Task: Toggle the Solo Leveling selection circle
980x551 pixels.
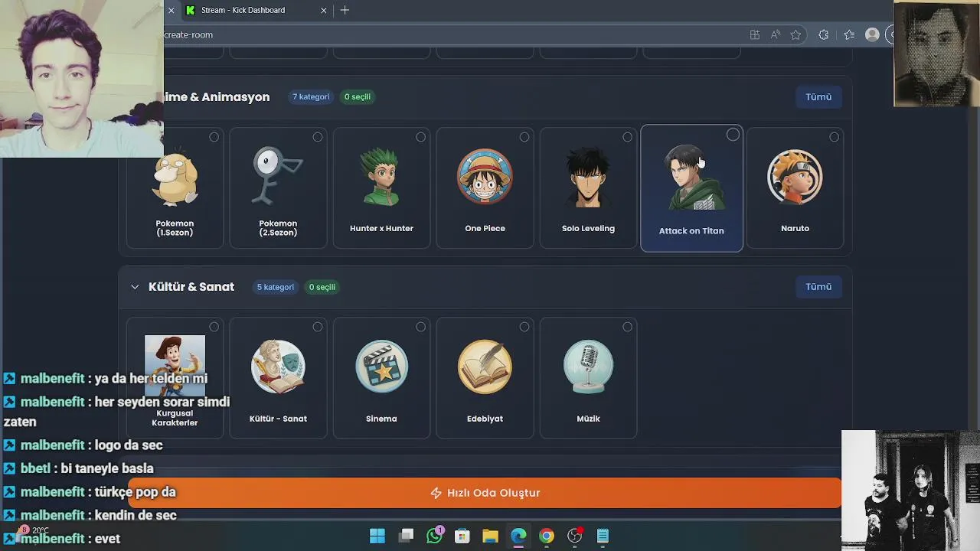Action: 627,137
